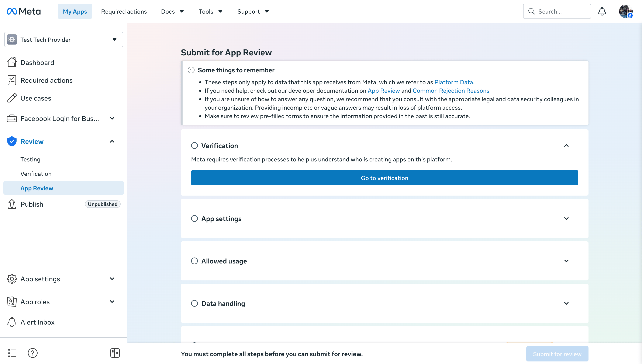Select the Verification step circle
642x364 pixels.
pyautogui.click(x=194, y=146)
